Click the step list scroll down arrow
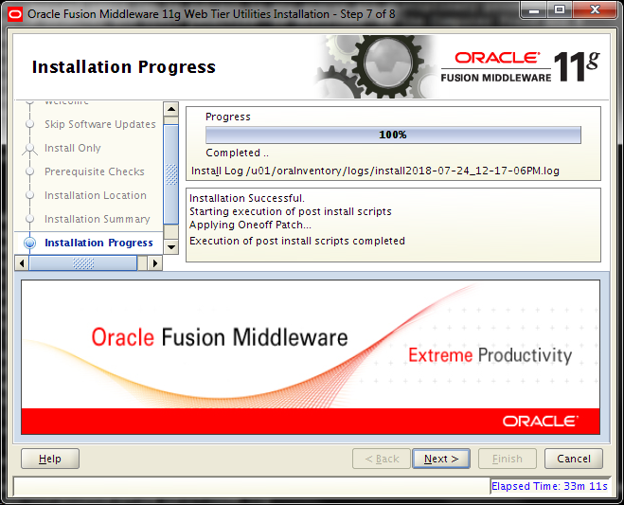The image size is (624, 505). (171, 247)
